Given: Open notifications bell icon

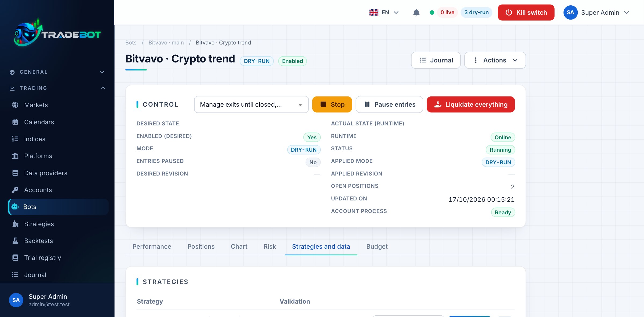Looking at the screenshot, I should pos(416,13).
